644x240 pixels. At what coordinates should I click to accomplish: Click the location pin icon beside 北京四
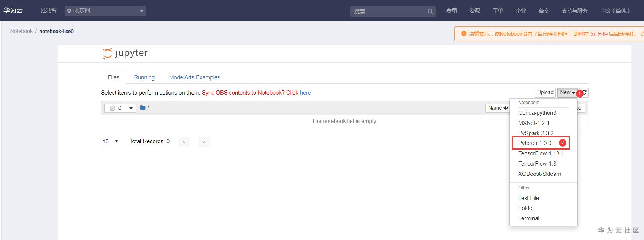69,11
